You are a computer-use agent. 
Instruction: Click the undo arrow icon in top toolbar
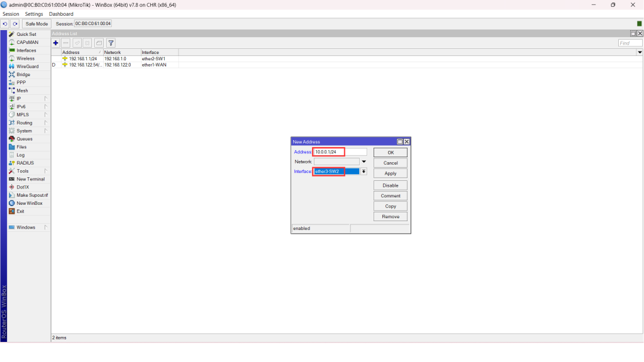click(5, 24)
